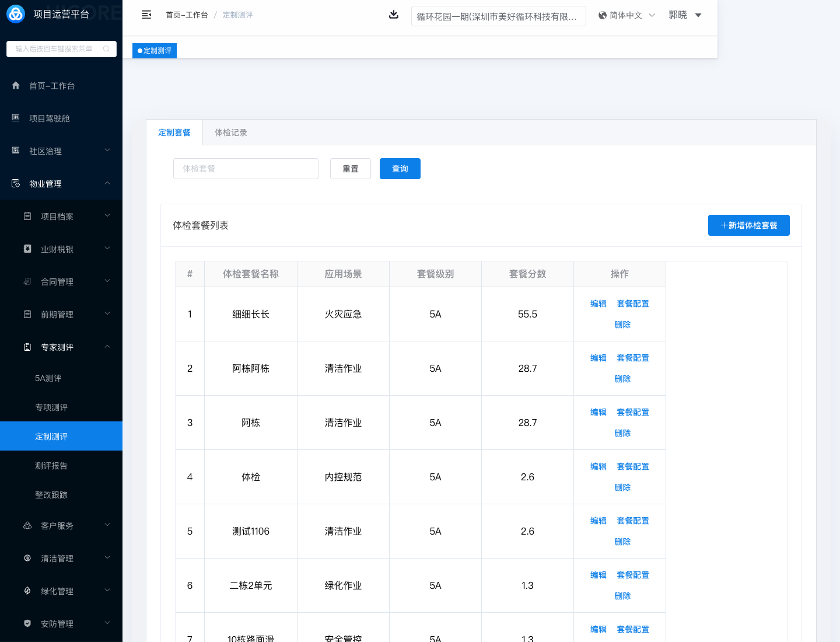Click the 安防管理 shield icon
Image resolution: width=840 pixels, height=642 pixels.
click(27, 623)
